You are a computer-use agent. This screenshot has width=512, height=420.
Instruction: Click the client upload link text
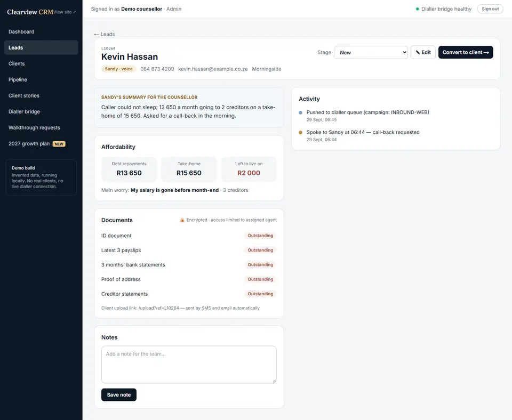[x=181, y=308]
